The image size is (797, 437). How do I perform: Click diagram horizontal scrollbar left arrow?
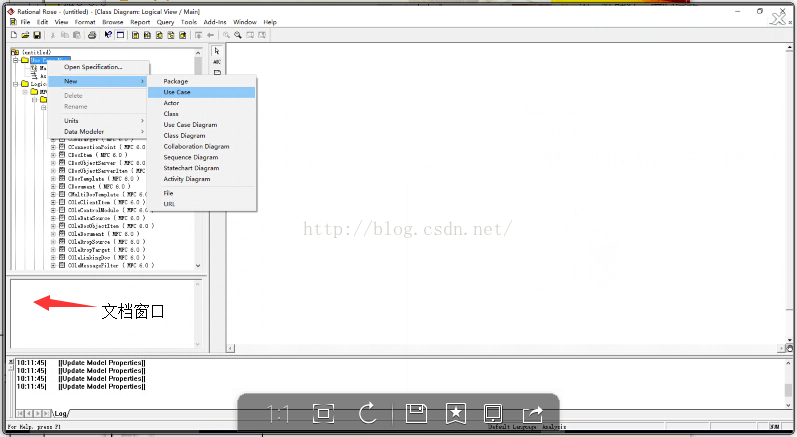pos(230,349)
